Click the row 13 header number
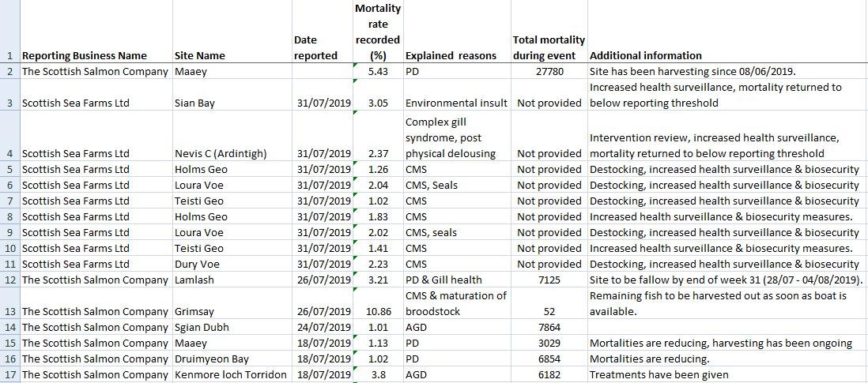 pyautogui.click(x=9, y=311)
